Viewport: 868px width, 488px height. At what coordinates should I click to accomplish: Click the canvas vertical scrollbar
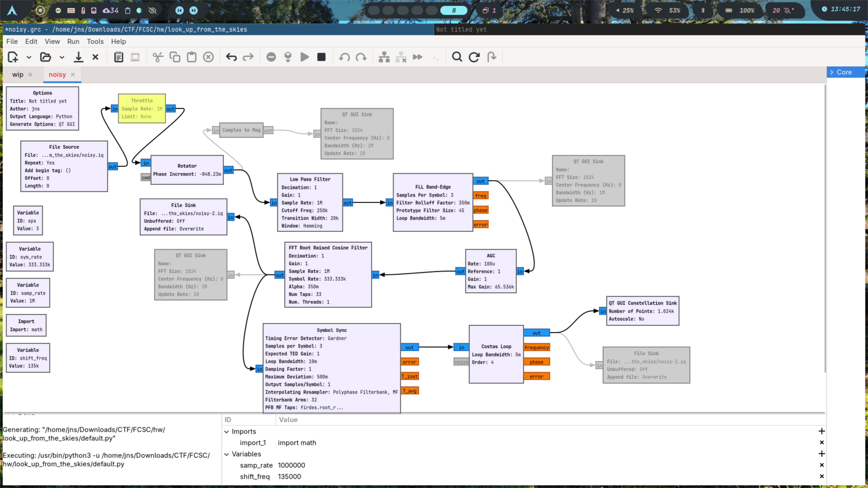[x=825, y=229]
